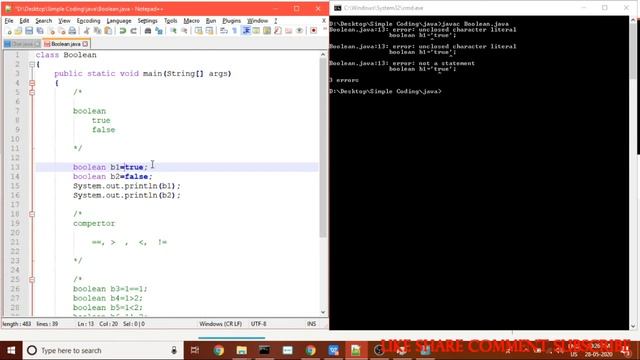Screen dimensions: 640x360
Task: Click the 'boolean b2=false;' code line
Action: pyautogui.click(x=113, y=177)
